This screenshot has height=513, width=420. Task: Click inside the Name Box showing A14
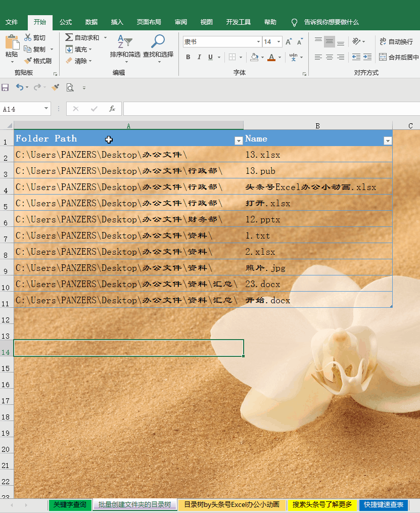(23, 109)
